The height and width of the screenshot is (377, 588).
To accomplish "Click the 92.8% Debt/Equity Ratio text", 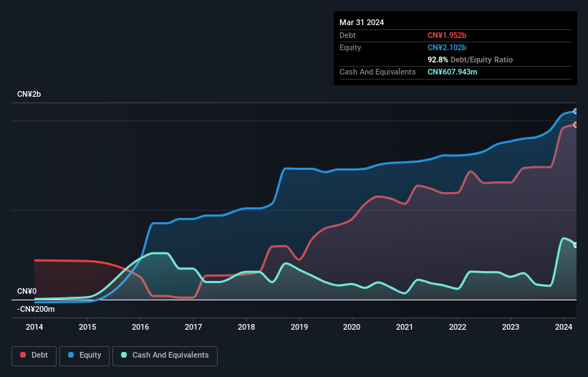I will coord(470,59).
